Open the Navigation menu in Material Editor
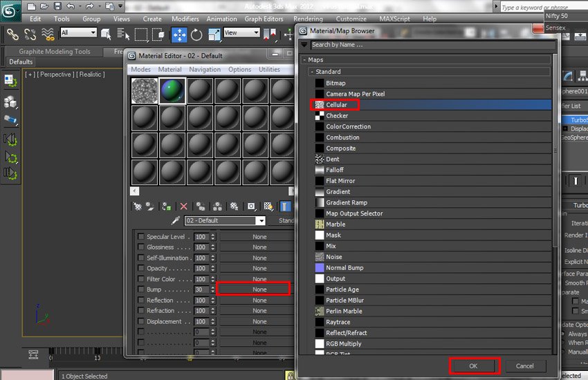Viewport: 588px width, 380px height. 205,69
